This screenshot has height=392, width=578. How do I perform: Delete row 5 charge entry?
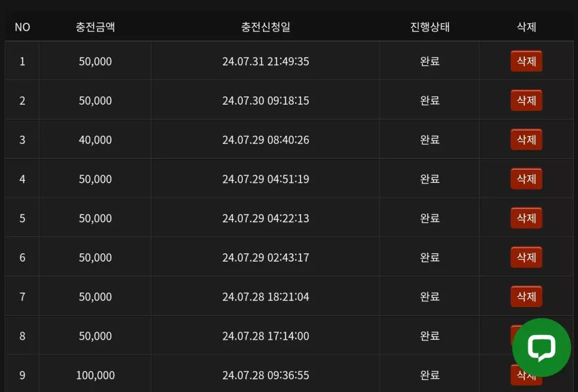pos(526,218)
